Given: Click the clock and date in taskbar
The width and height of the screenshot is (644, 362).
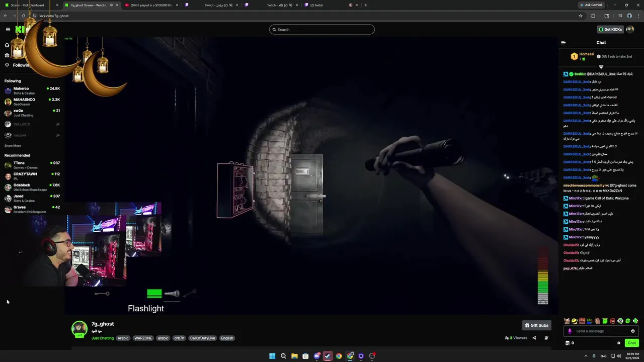Looking at the screenshot, I should click(x=632, y=356).
